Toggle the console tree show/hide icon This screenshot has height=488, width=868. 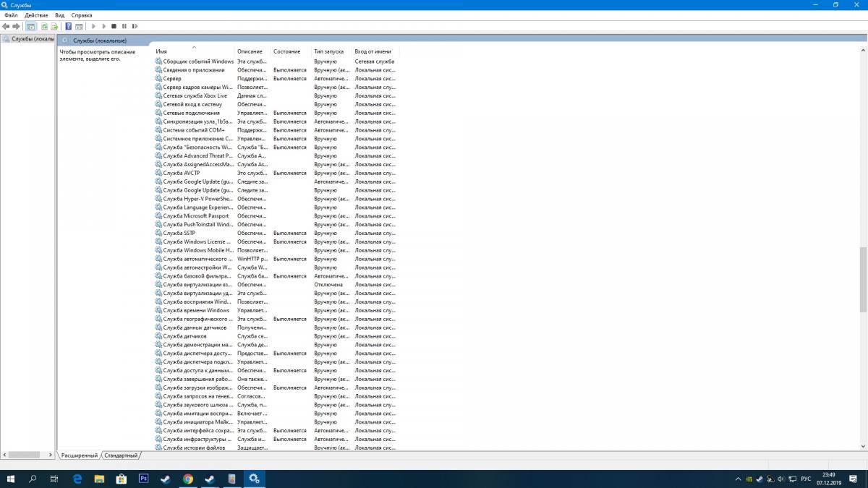(30, 26)
